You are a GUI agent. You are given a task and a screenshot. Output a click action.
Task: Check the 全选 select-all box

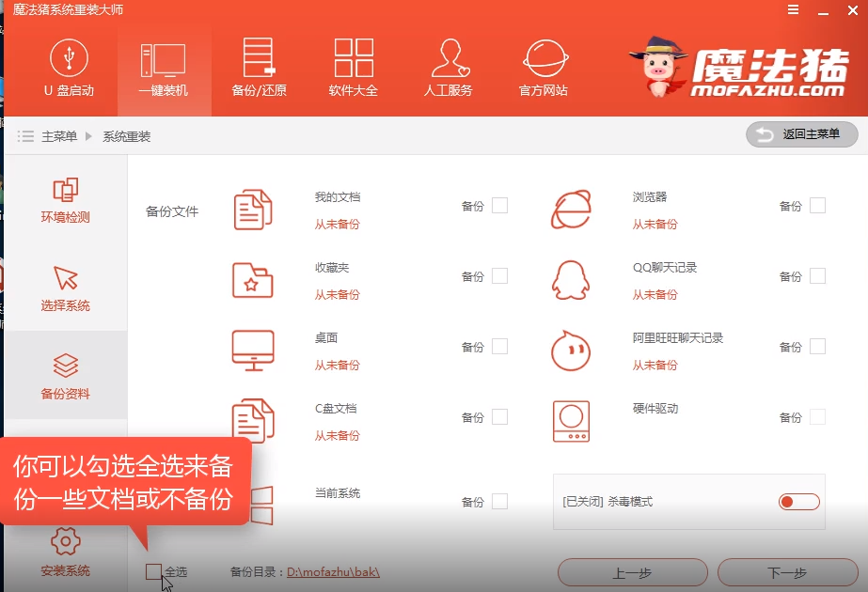click(153, 570)
